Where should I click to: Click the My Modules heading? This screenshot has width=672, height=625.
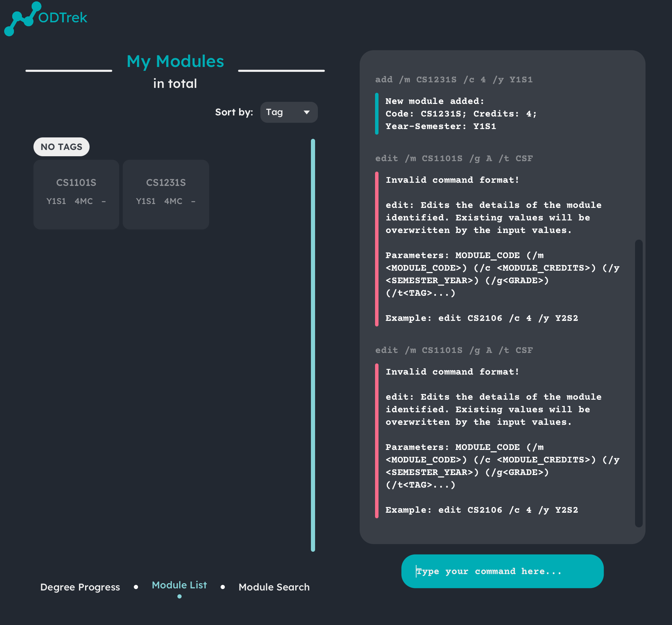[x=175, y=61]
